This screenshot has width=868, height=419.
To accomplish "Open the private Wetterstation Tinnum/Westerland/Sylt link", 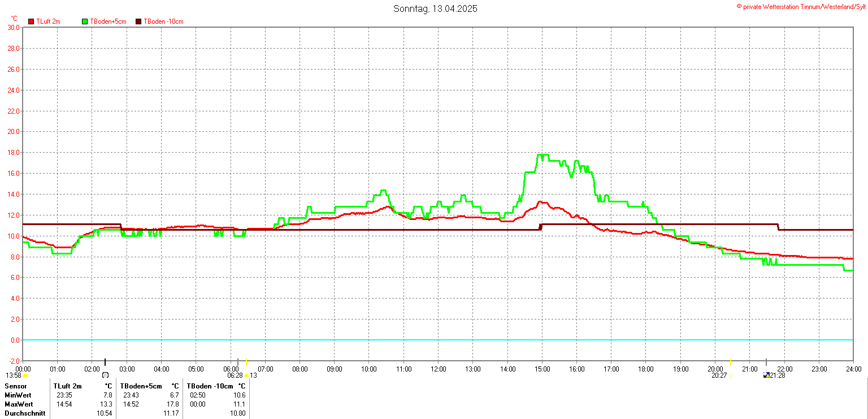I will point(801,6).
